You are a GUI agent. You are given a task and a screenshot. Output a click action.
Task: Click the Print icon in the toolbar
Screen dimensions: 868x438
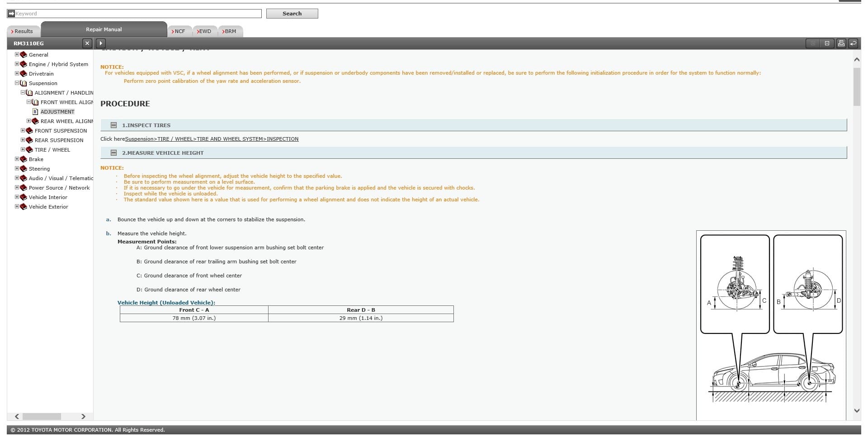pos(841,43)
